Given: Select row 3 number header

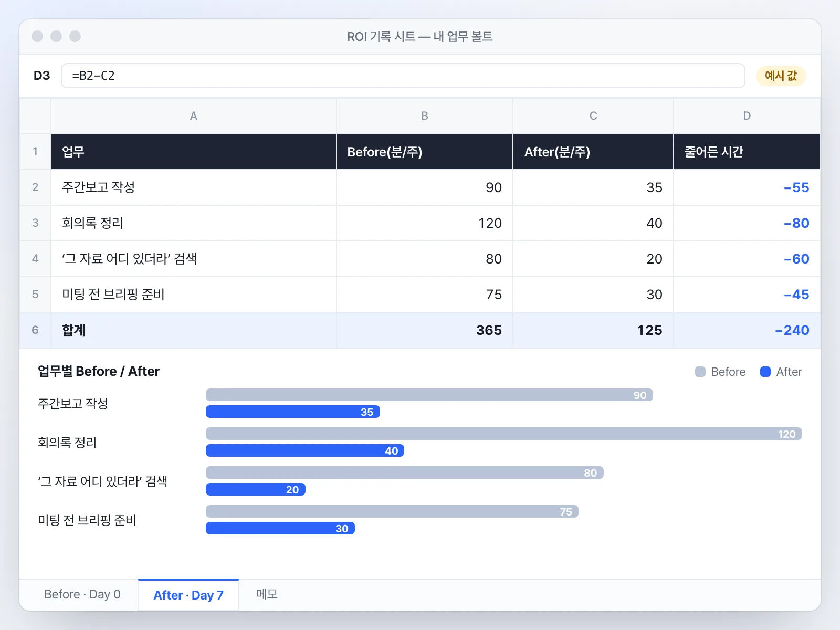Looking at the screenshot, I should pos(35,223).
